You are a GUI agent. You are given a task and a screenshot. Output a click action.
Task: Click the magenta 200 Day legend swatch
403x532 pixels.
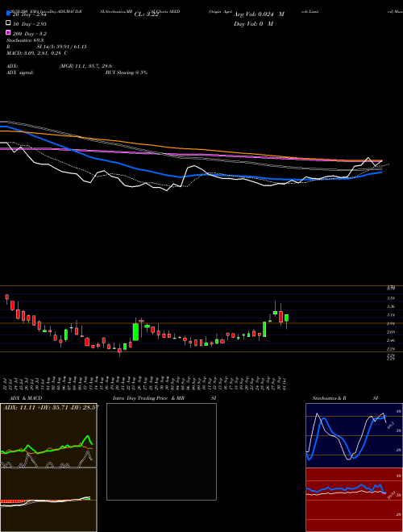click(9, 32)
